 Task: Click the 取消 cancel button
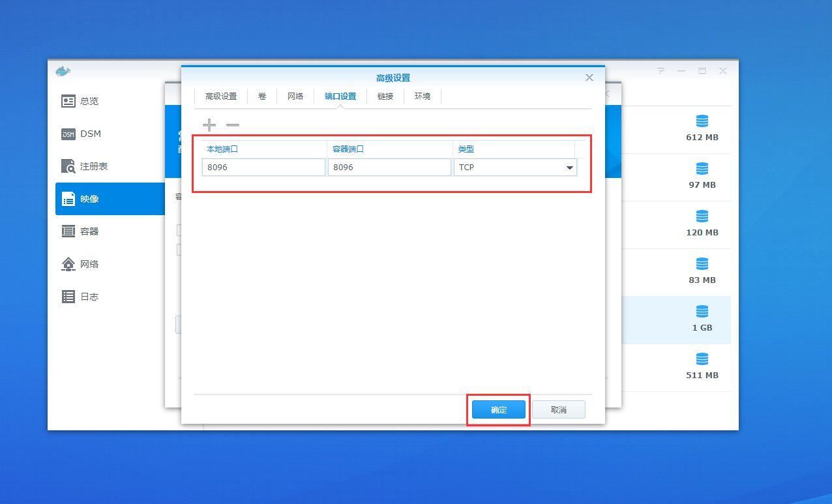click(559, 409)
